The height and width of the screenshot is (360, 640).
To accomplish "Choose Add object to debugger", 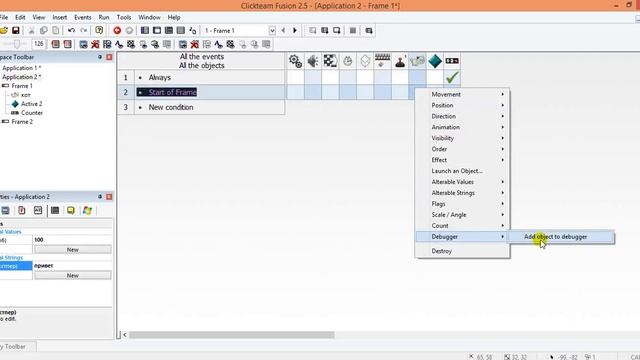I will [x=560, y=237].
